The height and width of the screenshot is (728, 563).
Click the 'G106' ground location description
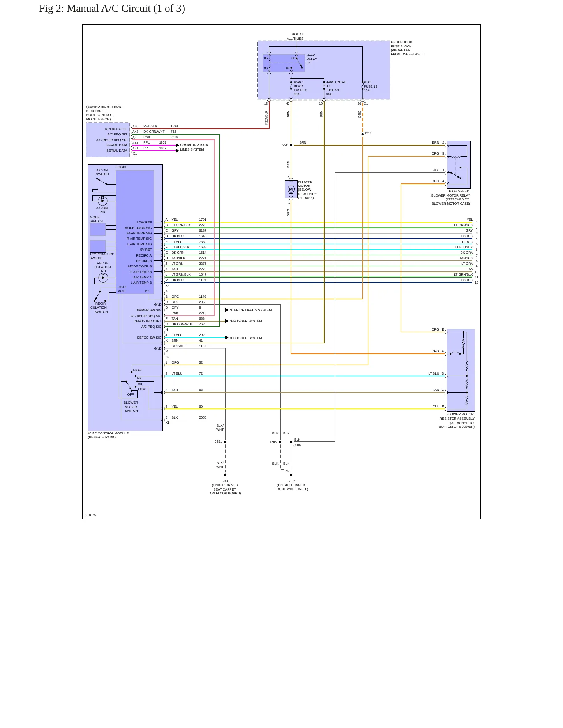(x=291, y=487)
